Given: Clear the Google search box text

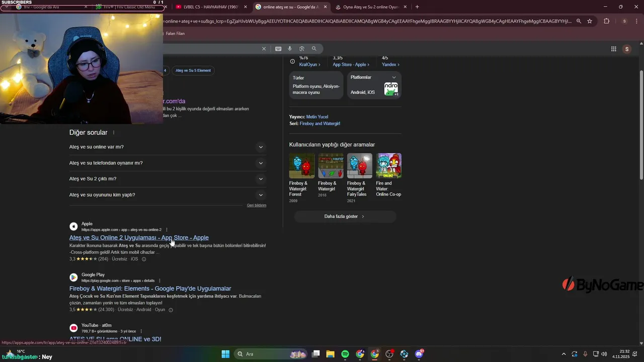Looking at the screenshot, I should pyautogui.click(x=264, y=49).
